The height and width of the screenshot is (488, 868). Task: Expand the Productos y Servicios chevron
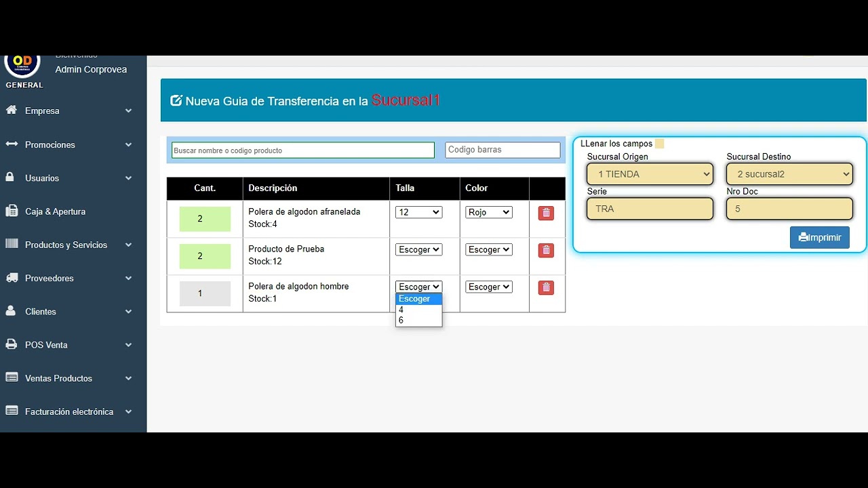tap(128, 245)
